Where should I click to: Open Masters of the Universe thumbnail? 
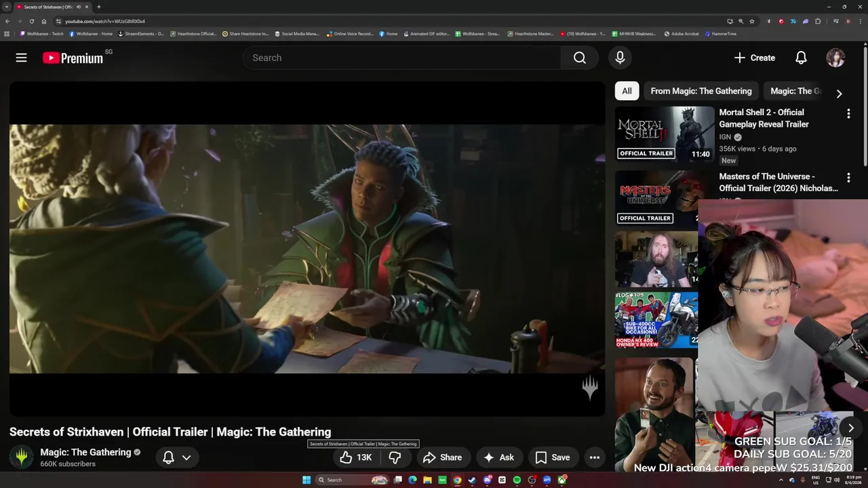coord(656,198)
